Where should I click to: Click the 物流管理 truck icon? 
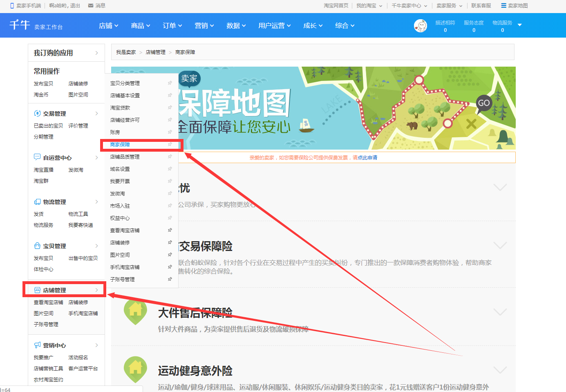[x=37, y=202]
